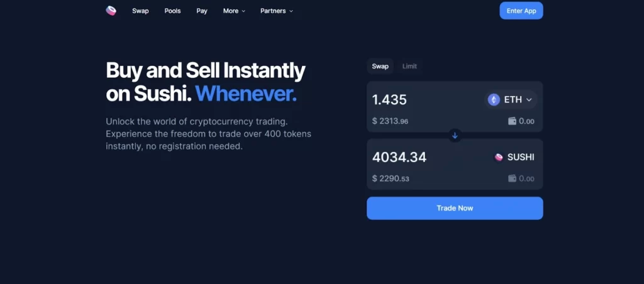Click the 1.435 amount input field
This screenshot has height=284, width=644.
[x=423, y=100]
